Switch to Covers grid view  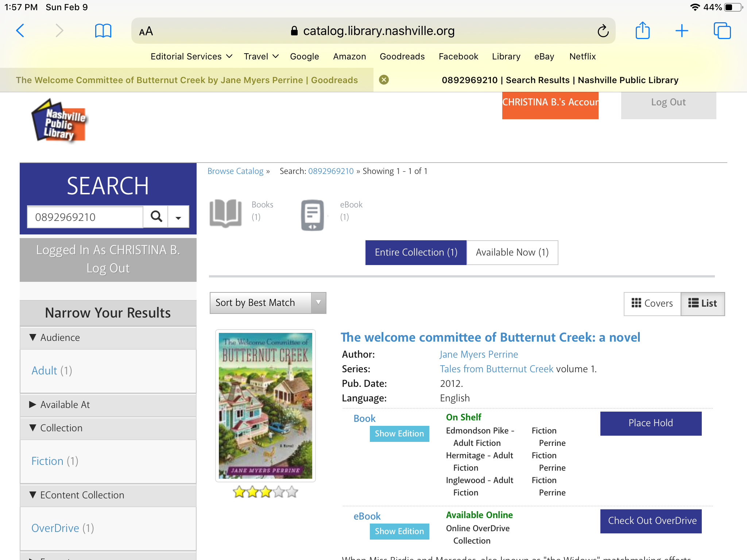(652, 303)
